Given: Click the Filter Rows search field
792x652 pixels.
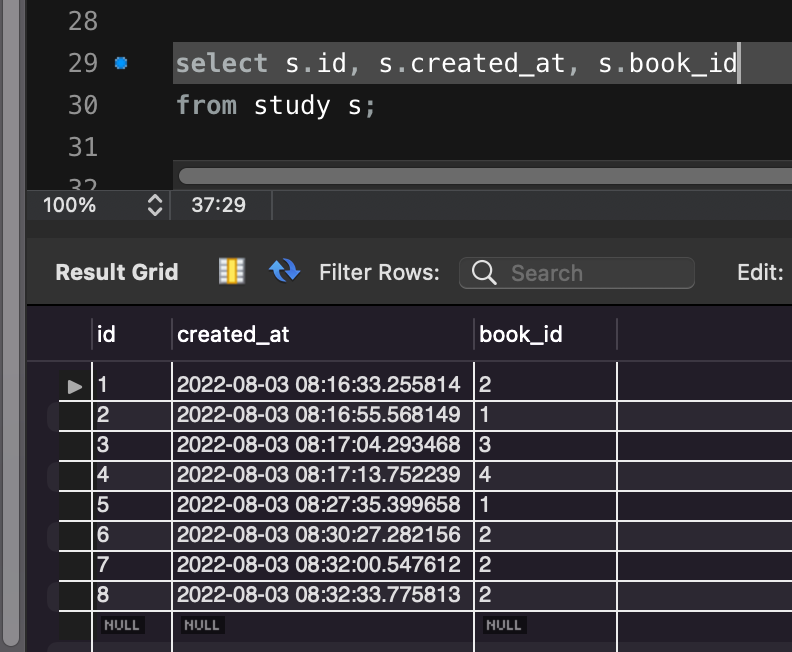Looking at the screenshot, I should [x=576, y=273].
